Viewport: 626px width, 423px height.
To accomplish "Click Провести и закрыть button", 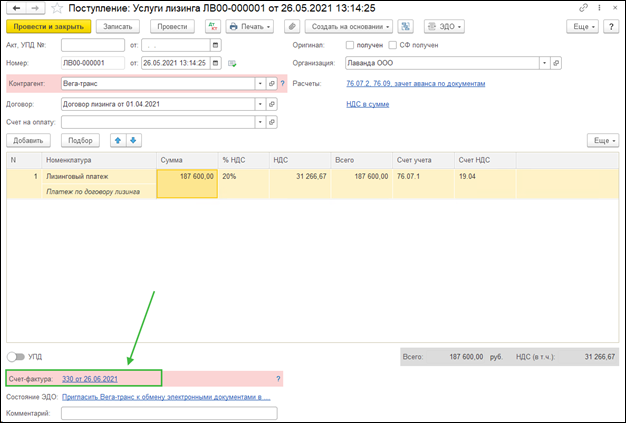I will coord(49,26).
